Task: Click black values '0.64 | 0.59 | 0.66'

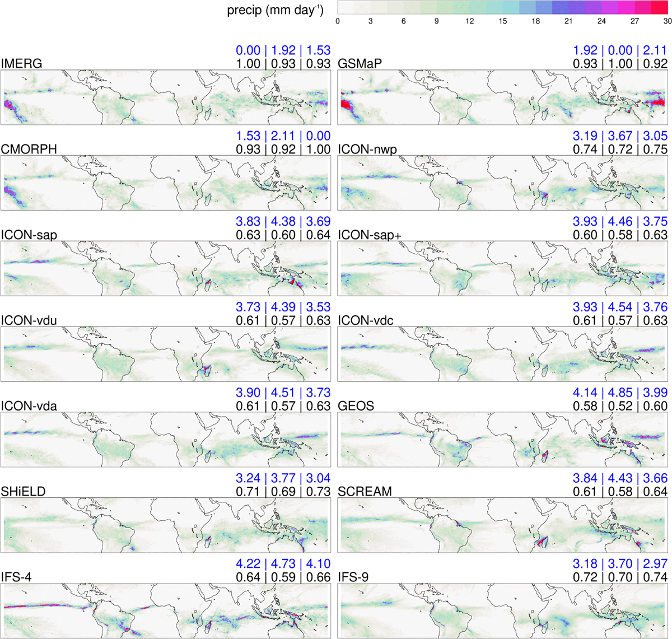Action: 283,578
